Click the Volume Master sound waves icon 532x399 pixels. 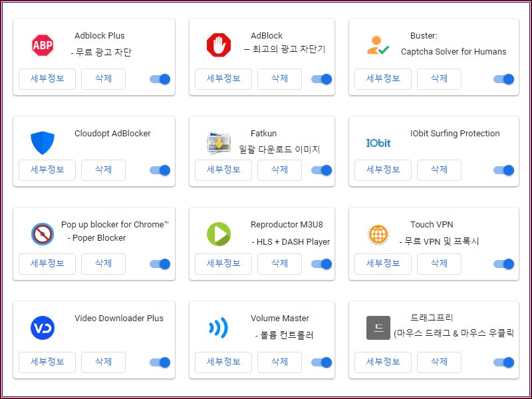click(218, 328)
